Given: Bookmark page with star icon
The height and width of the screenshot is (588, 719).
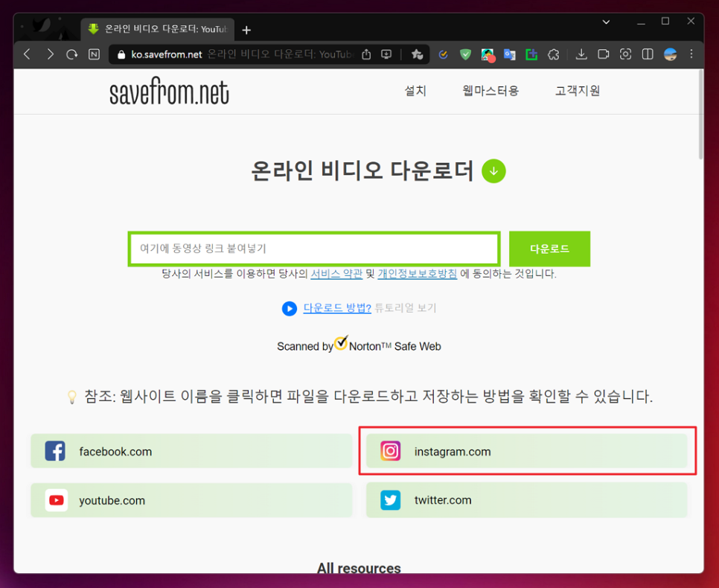Looking at the screenshot, I should point(417,54).
